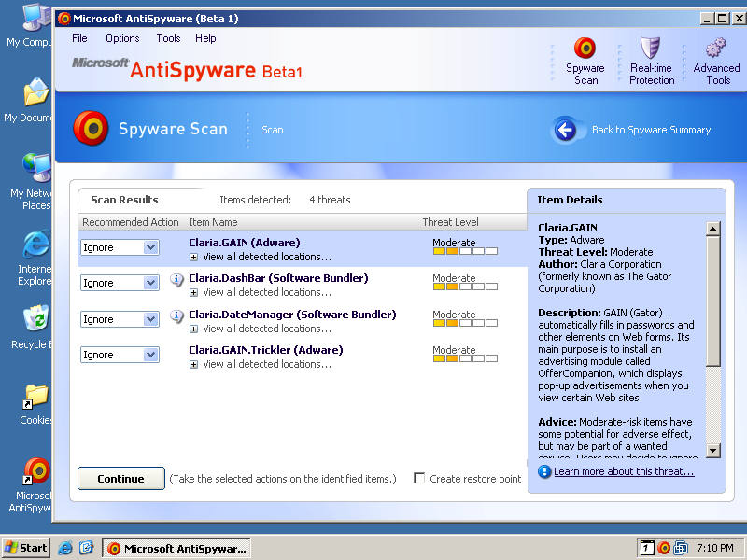Select Claria.DashBar (Software Bundler) item
This screenshot has height=560, width=747.
pos(278,278)
